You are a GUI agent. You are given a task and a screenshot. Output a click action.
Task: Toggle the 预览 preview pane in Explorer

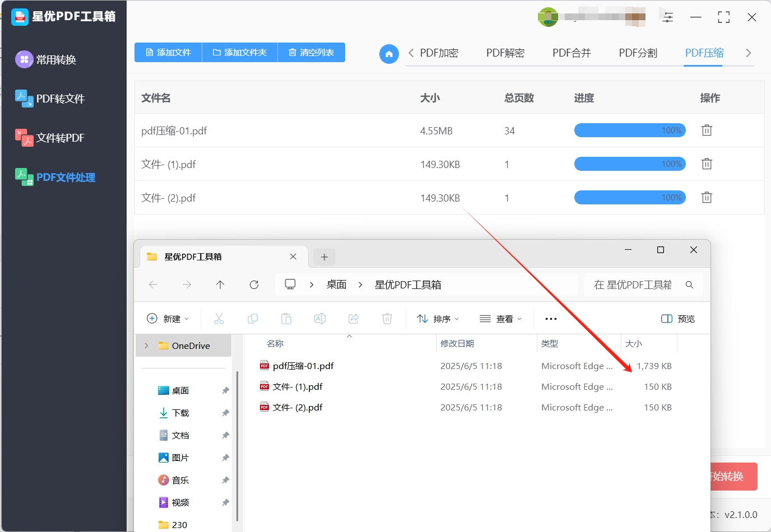(x=678, y=319)
